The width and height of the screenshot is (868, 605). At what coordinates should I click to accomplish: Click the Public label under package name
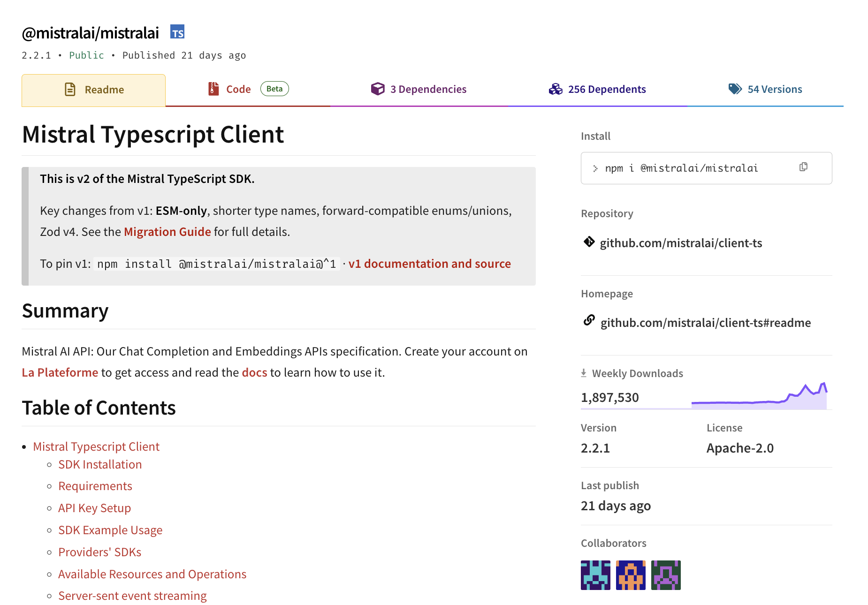pyautogui.click(x=86, y=55)
